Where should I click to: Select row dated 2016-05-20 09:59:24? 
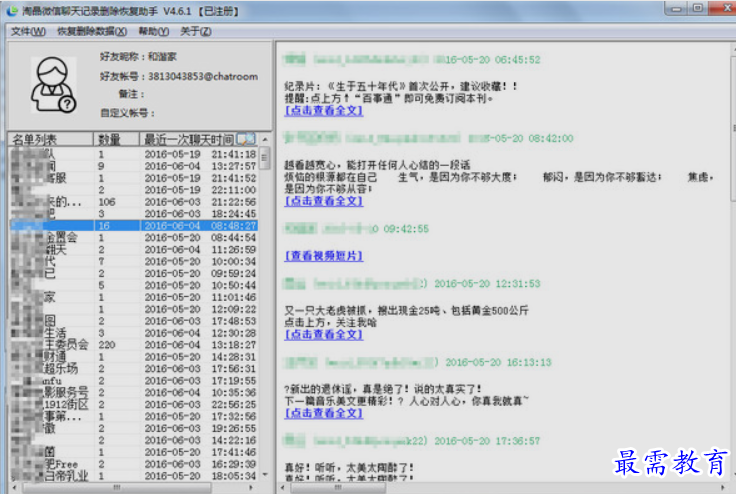134,274
